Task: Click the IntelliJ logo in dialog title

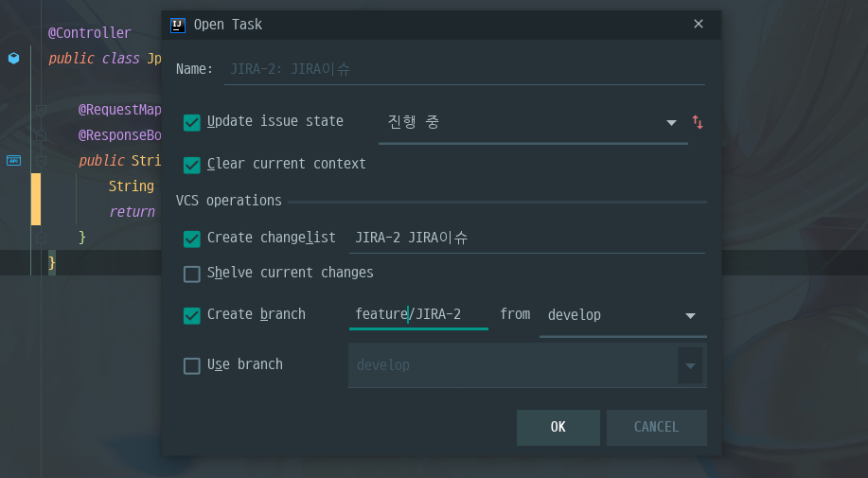Action: (178, 26)
